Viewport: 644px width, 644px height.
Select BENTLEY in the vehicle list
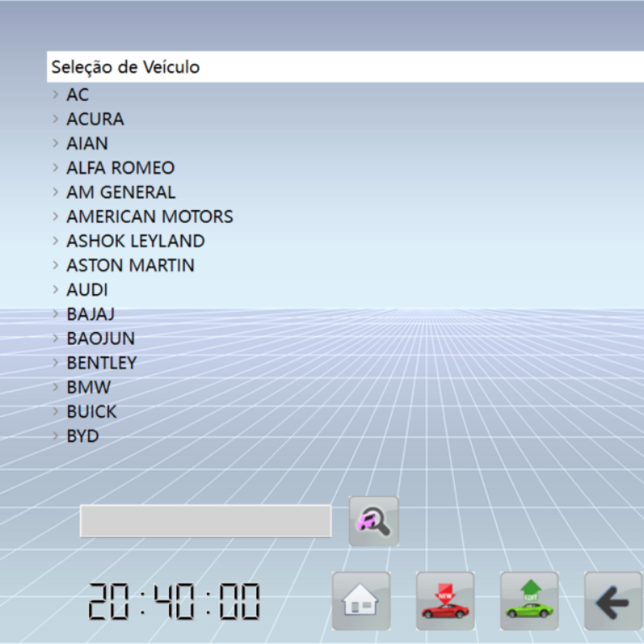[102, 363]
